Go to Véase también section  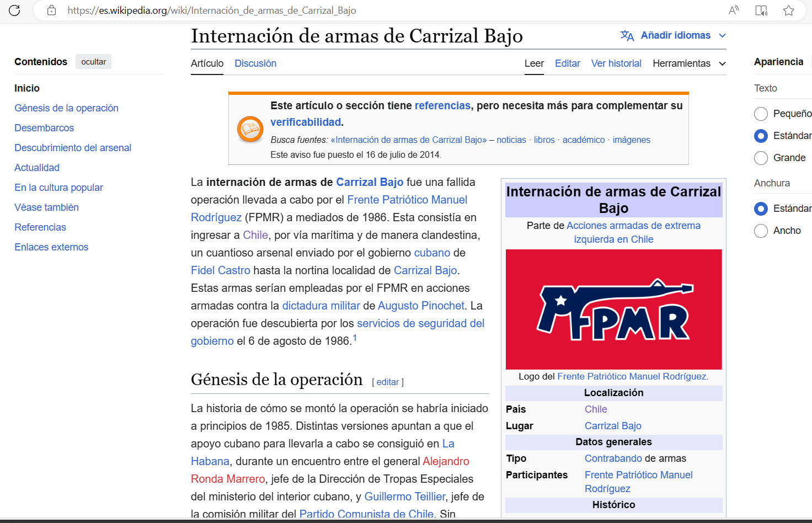point(46,207)
